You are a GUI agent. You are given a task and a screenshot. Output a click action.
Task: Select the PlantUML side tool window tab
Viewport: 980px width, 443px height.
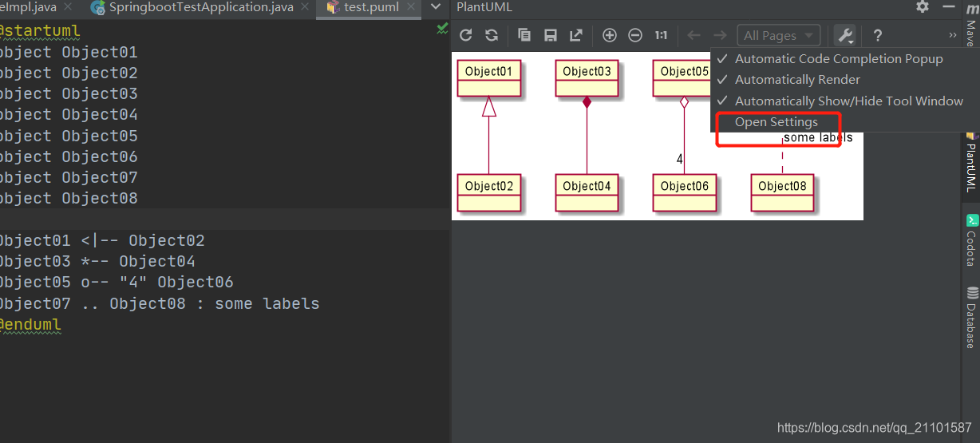(x=971, y=162)
